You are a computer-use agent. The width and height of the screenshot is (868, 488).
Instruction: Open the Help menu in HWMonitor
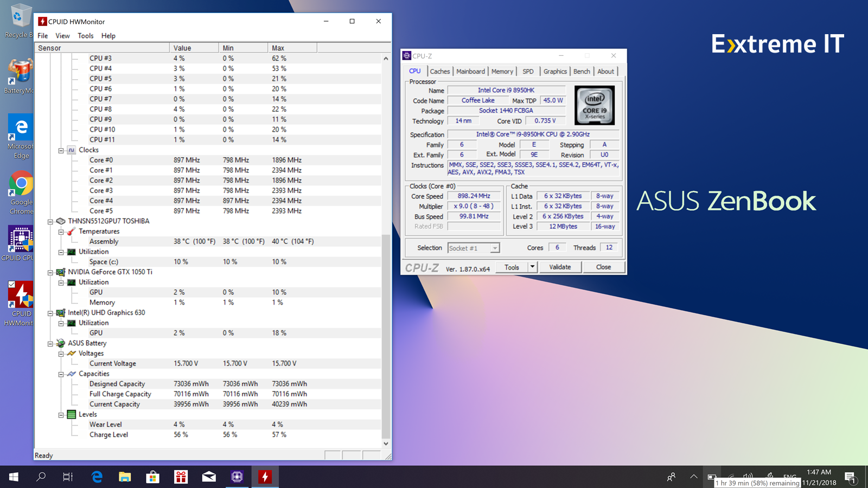(108, 36)
